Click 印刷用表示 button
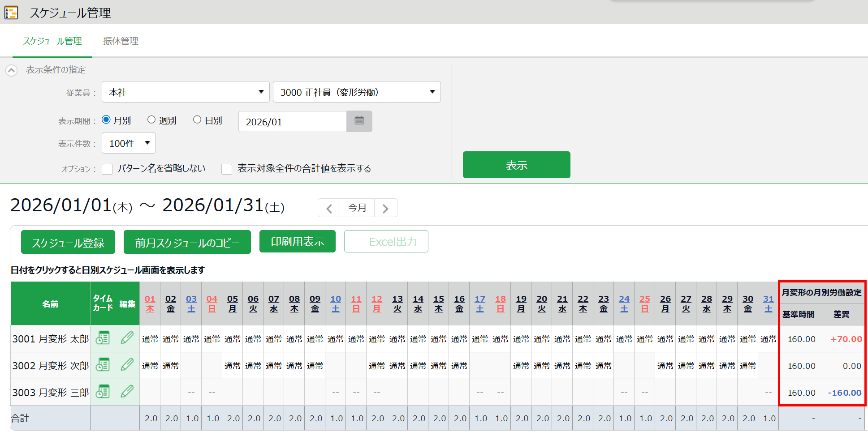Viewport: 868px width, 436px height. point(298,241)
